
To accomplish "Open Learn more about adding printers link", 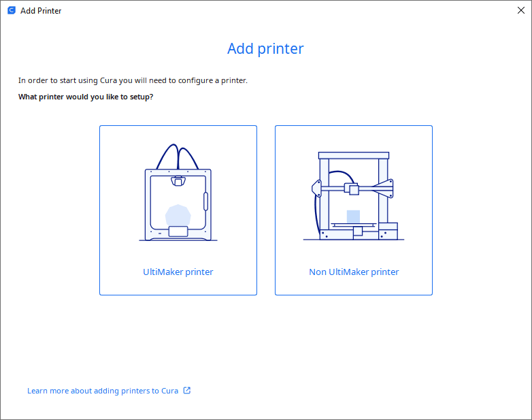I will (103, 391).
